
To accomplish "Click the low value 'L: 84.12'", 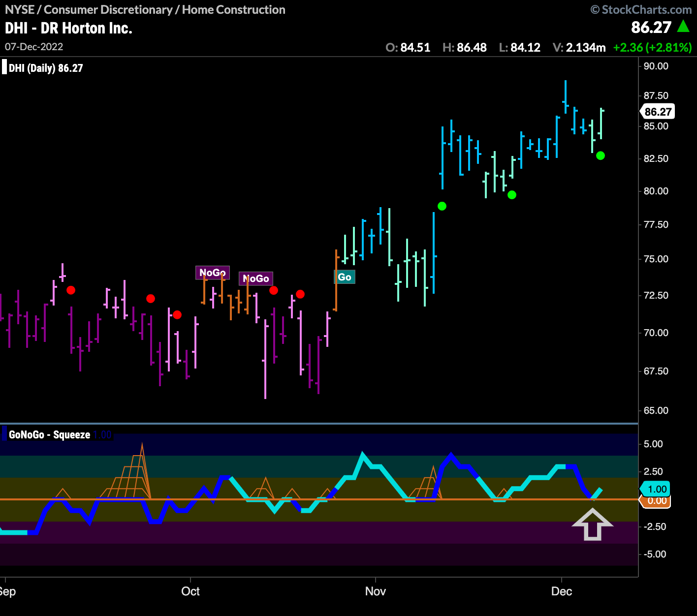I will (x=520, y=48).
